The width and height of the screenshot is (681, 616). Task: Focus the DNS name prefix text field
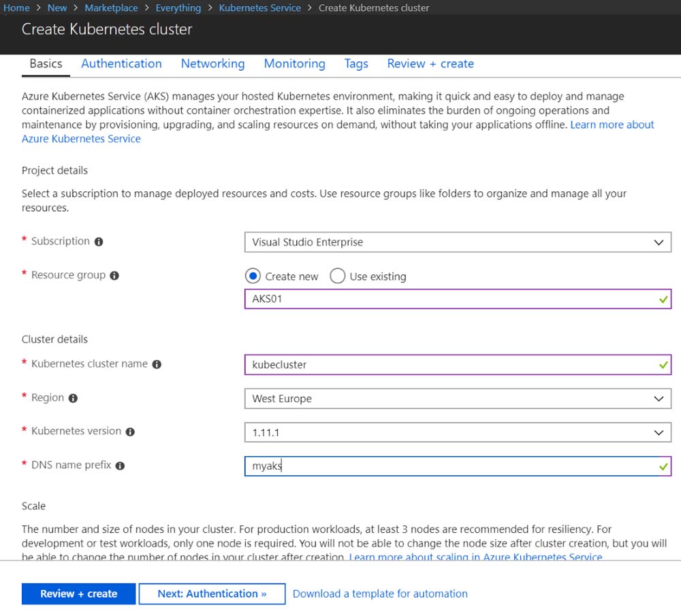tap(449, 466)
